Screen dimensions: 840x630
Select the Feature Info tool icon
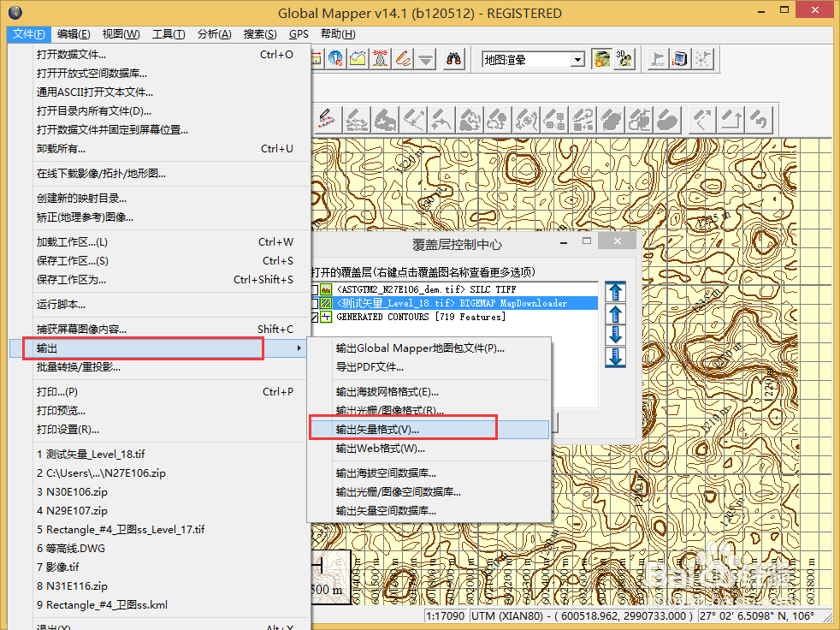pyautogui.click(x=336, y=58)
